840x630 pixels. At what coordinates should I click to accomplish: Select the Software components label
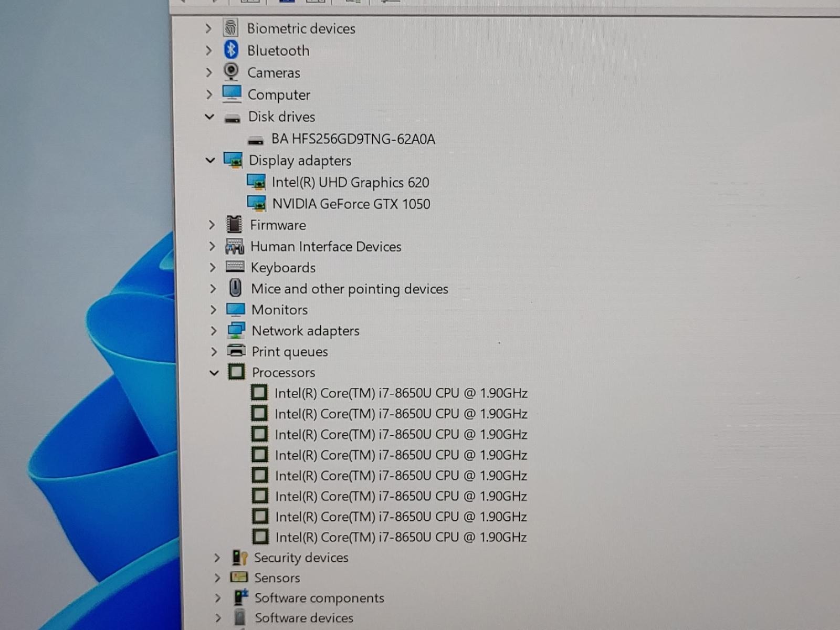(319, 598)
